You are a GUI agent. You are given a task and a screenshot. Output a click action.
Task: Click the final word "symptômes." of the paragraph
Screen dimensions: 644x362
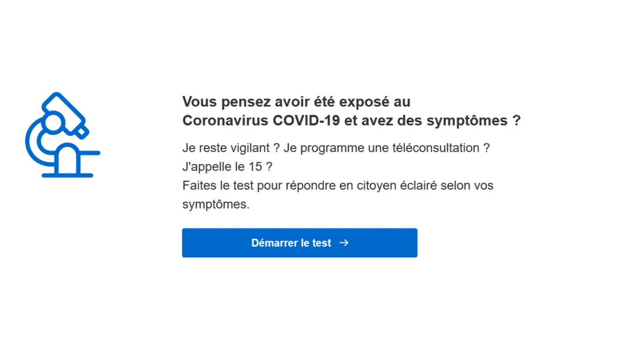click(x=215, y=205)
